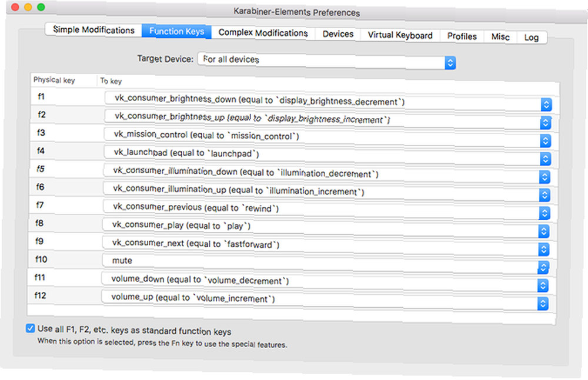
Task: Open the Complex Modifications tab
Action: (263, 33)
